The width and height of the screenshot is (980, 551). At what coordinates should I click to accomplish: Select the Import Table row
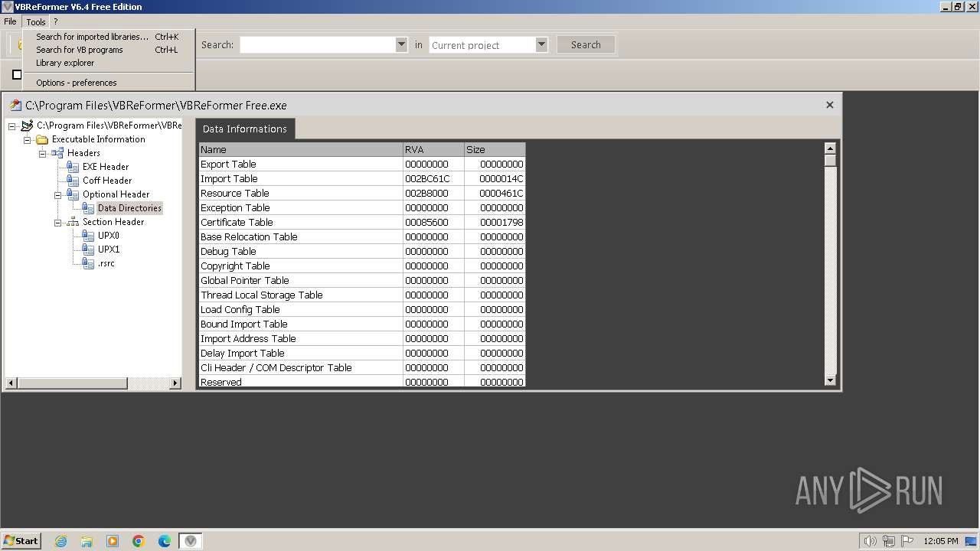coord(362,178)
